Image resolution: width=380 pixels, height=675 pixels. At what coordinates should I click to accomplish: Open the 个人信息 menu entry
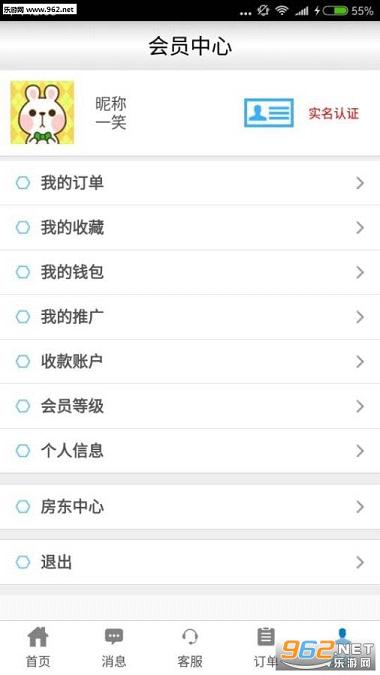(x=190, y=451)
